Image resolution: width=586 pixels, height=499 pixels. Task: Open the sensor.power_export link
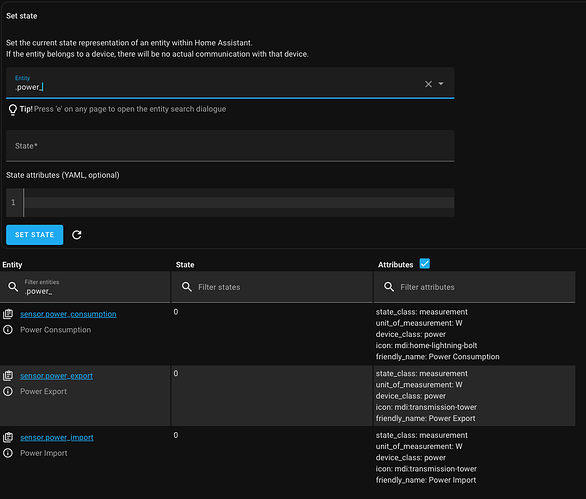56,376
